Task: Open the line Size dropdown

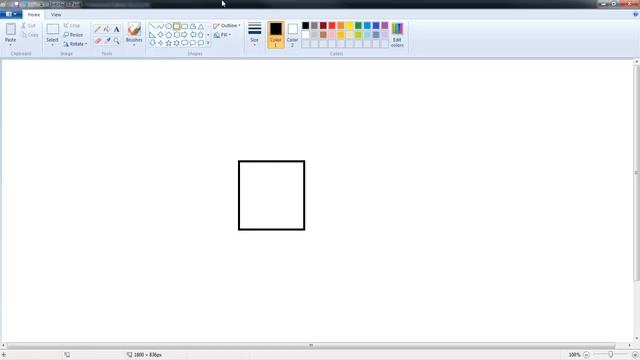Action: coord(254,34)
